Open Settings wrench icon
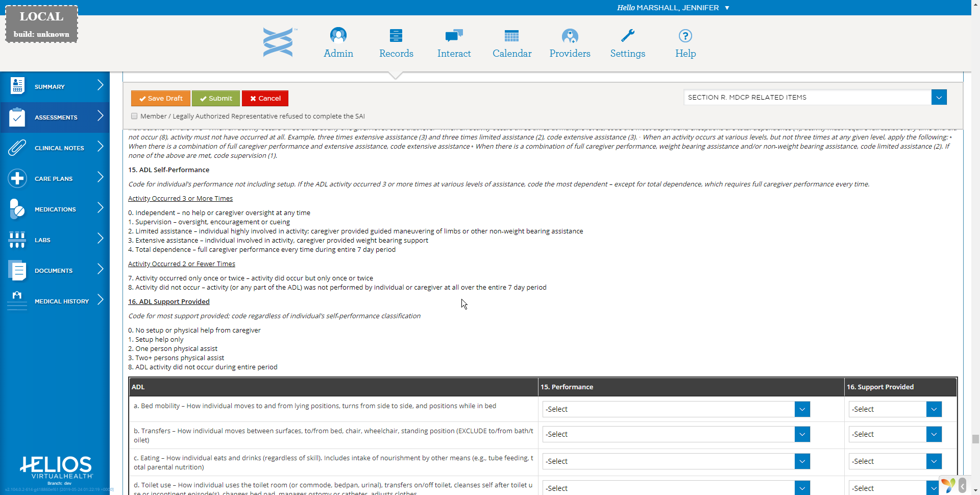The image size is (980, 495). [627, 36]
